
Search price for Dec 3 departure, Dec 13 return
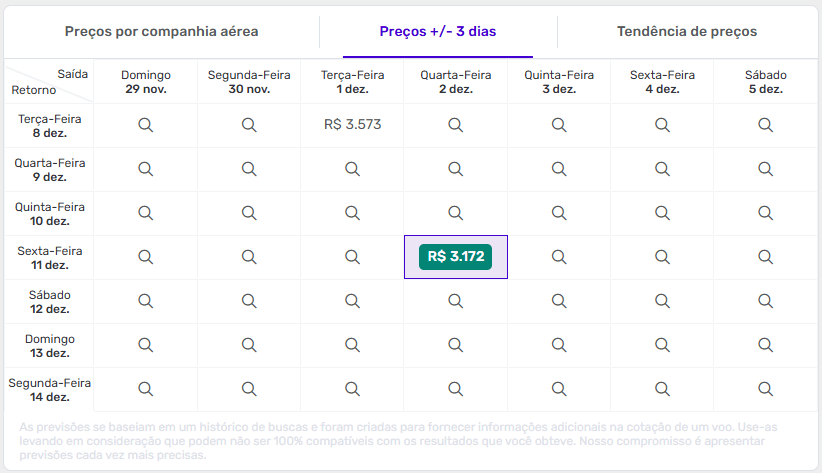point(559,345)
